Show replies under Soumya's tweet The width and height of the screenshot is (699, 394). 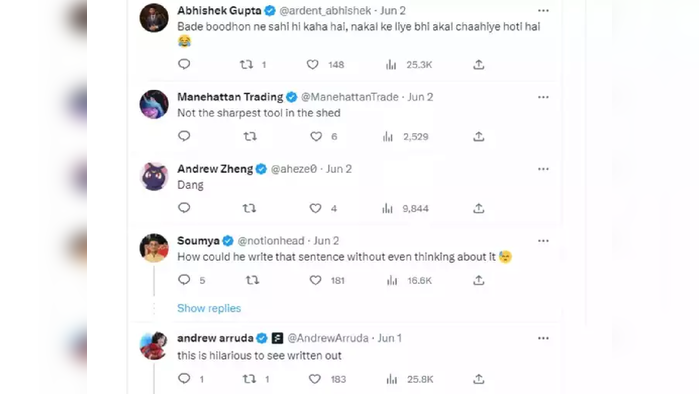coord(209,308)
